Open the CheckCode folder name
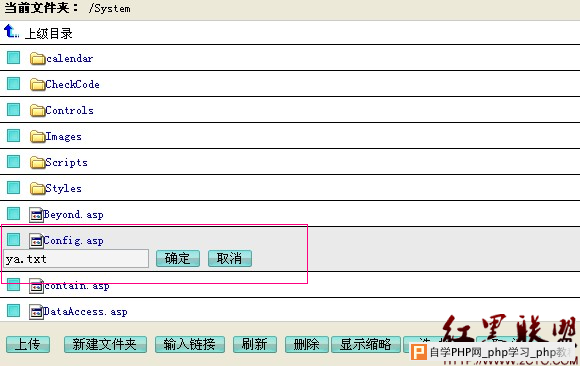The width and height of the screenshot is (580, 366). [72, 84]
